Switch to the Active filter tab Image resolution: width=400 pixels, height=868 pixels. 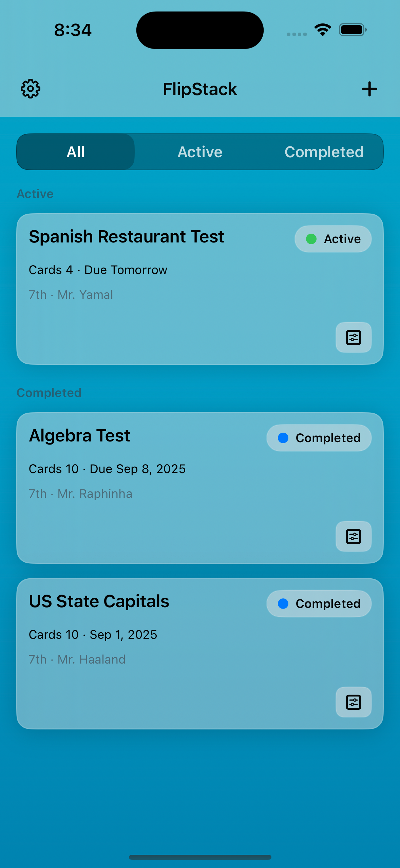tap(200, 152)
